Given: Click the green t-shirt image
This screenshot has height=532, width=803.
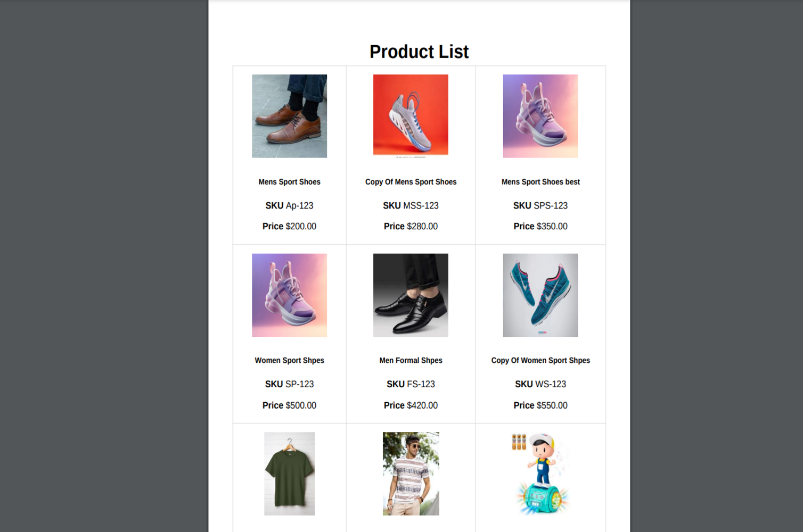Looking at the screenshot, I should (289, 473).
